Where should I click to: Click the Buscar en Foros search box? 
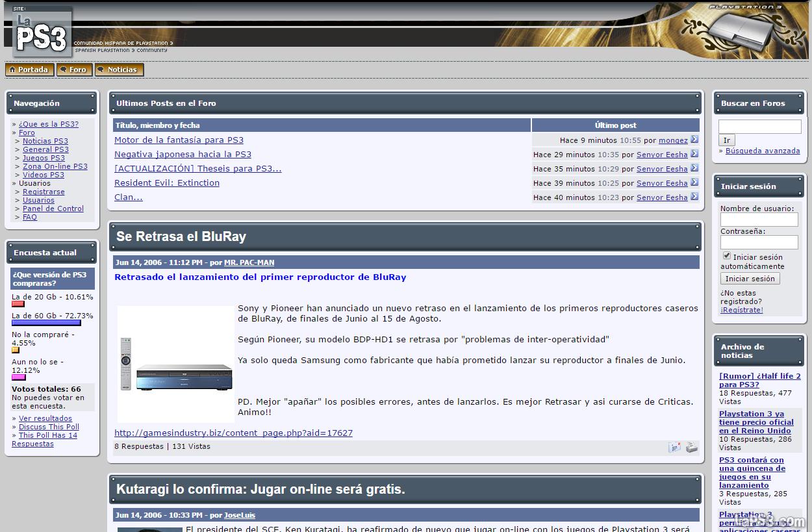pyautogui.click(x=759, y=127)
